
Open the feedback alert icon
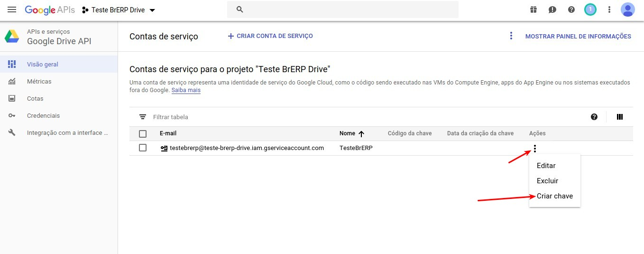point(552,9)
